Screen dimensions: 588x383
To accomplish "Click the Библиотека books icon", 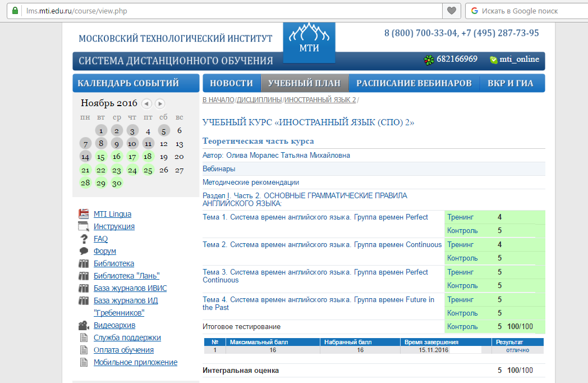I will pos(84,263).
